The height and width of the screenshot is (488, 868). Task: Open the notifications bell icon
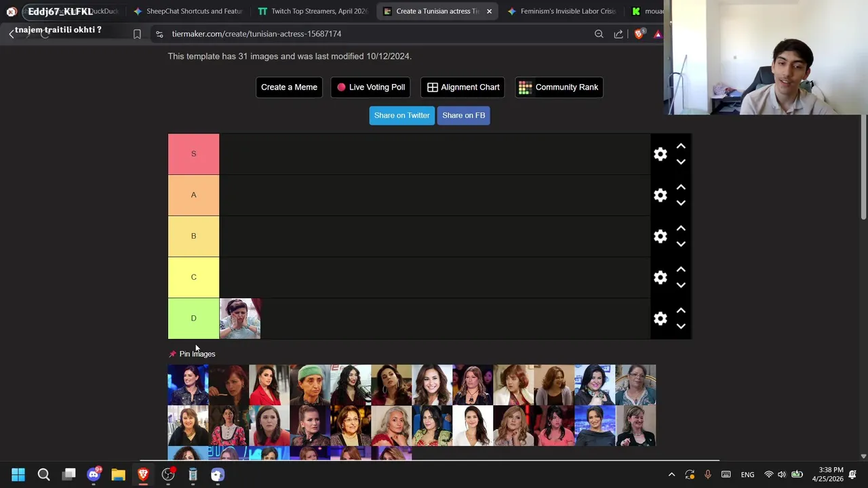[853, 474]
